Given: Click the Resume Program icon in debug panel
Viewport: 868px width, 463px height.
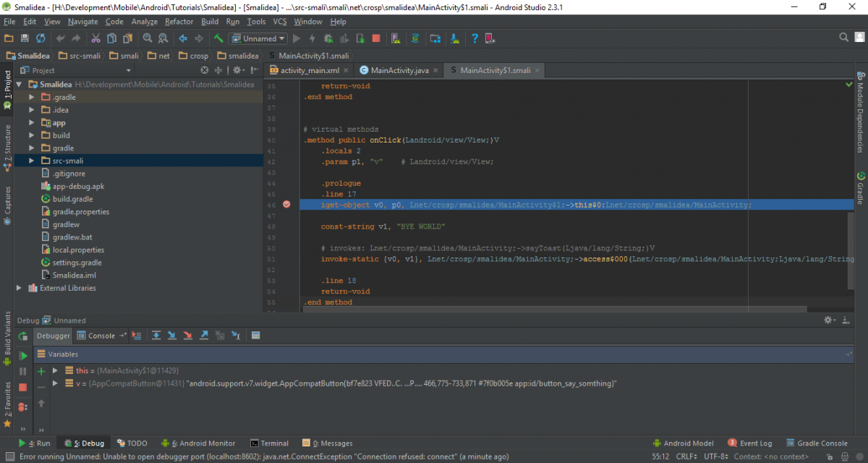Looking at the screenshot, I should coord(23,355).
